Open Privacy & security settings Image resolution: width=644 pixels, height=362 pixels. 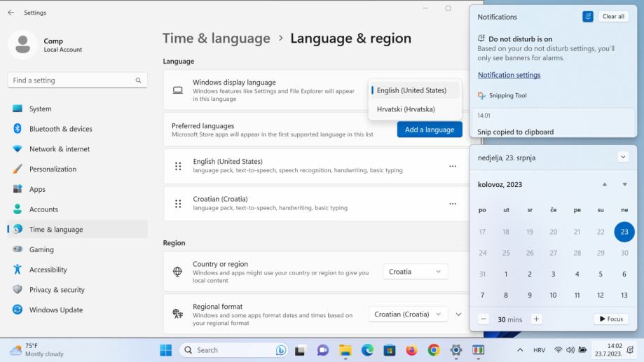78,290
